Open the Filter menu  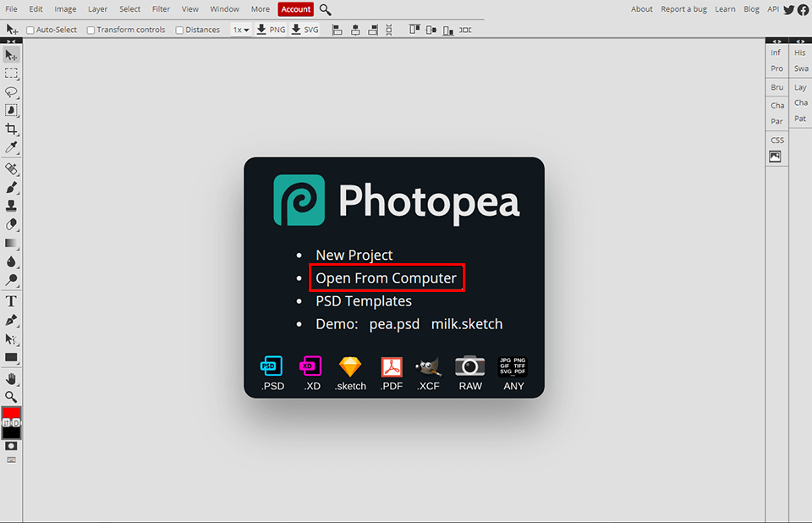click(161, 9)
